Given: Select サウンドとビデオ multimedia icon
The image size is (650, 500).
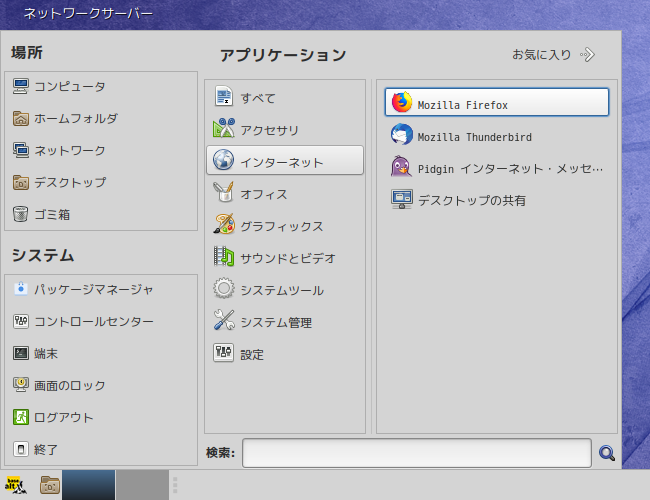Looking at the screenshot, I should [224, 256].
